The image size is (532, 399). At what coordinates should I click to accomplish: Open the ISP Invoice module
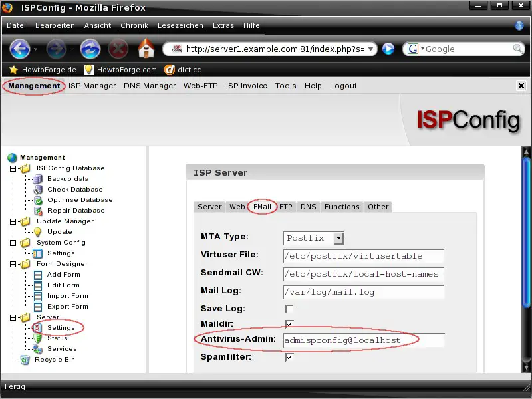247,86
